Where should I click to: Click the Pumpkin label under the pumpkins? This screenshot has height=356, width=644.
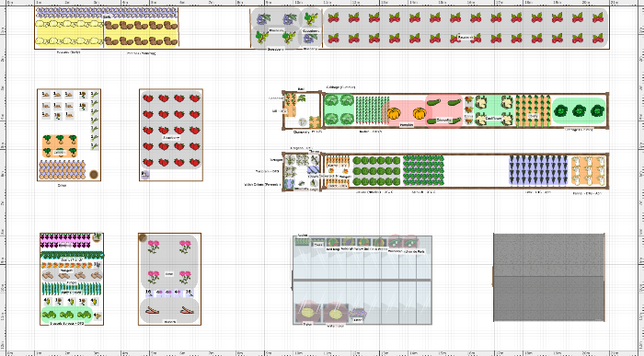tap(407, 125)
